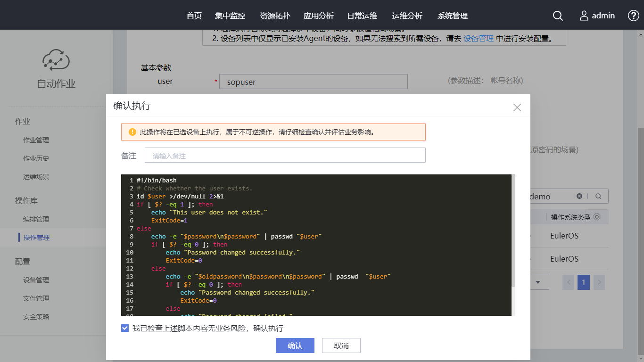Click the search magnifier icon in top bar
Image resolution: width=644 pixels, height=362 pixels.
click(x=558, y=16)
